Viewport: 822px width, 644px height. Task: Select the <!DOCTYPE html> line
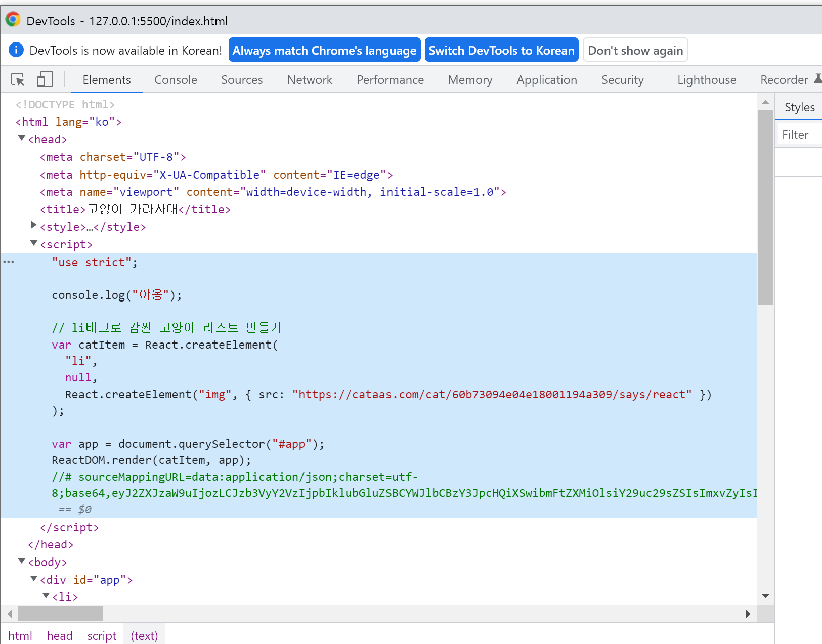click(65, 104)
